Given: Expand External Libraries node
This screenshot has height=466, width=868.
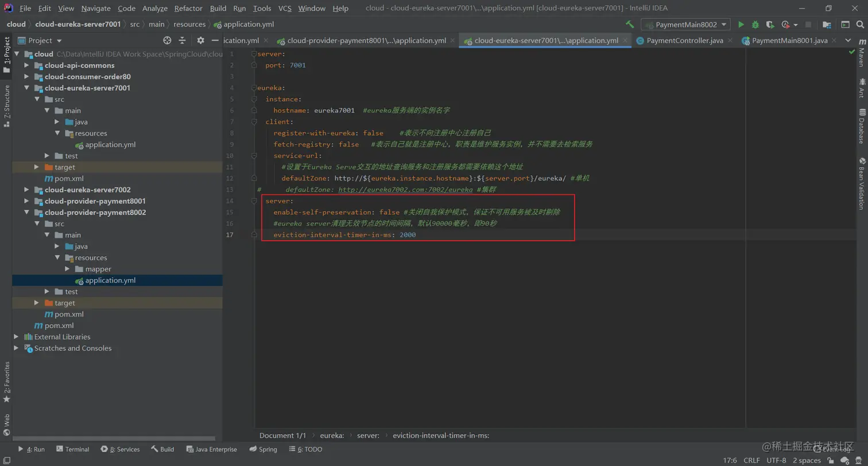Looking at the screenshot, I should [16, 337].
